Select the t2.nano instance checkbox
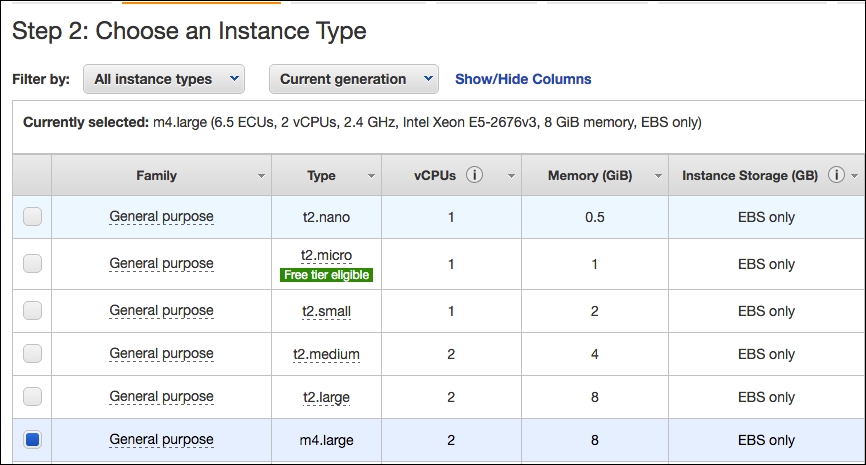Image resolution: width=866 pixels, height=465 pixels. click(x=33, y=216)
